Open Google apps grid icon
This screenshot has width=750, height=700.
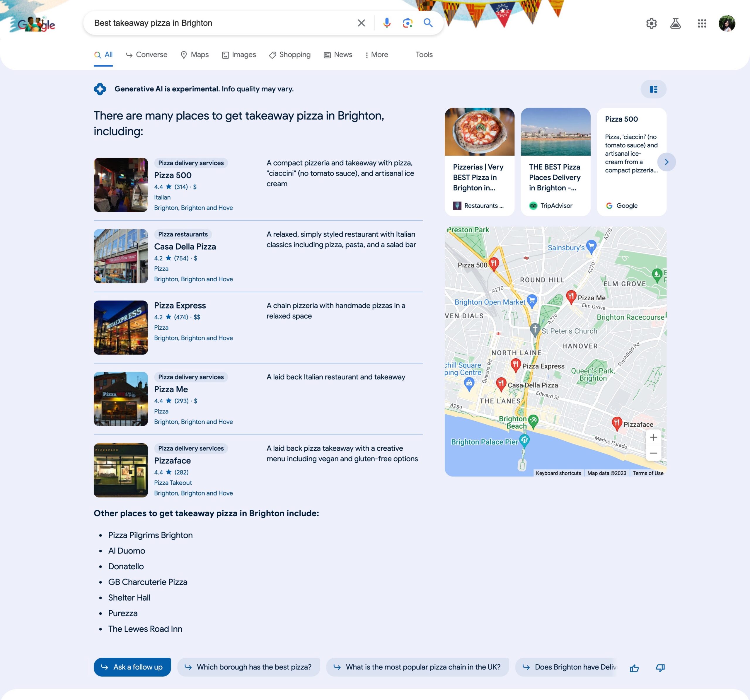click(702, 23)
